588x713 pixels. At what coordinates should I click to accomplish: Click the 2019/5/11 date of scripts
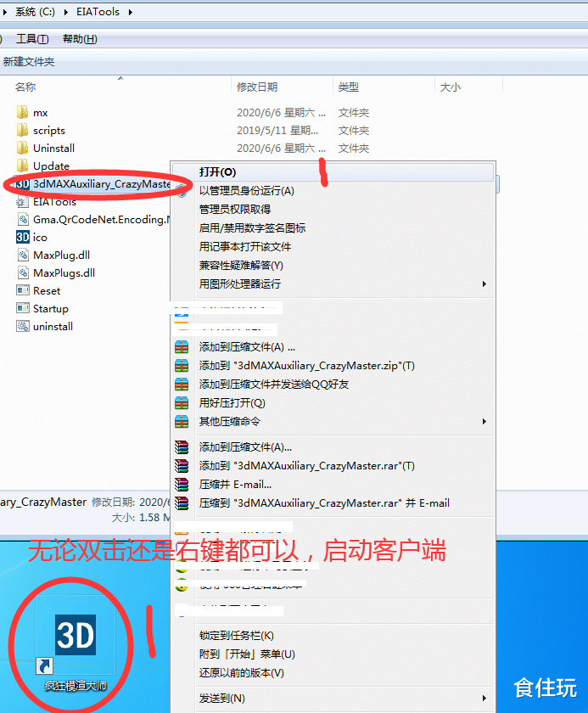(x=277, y=131)
